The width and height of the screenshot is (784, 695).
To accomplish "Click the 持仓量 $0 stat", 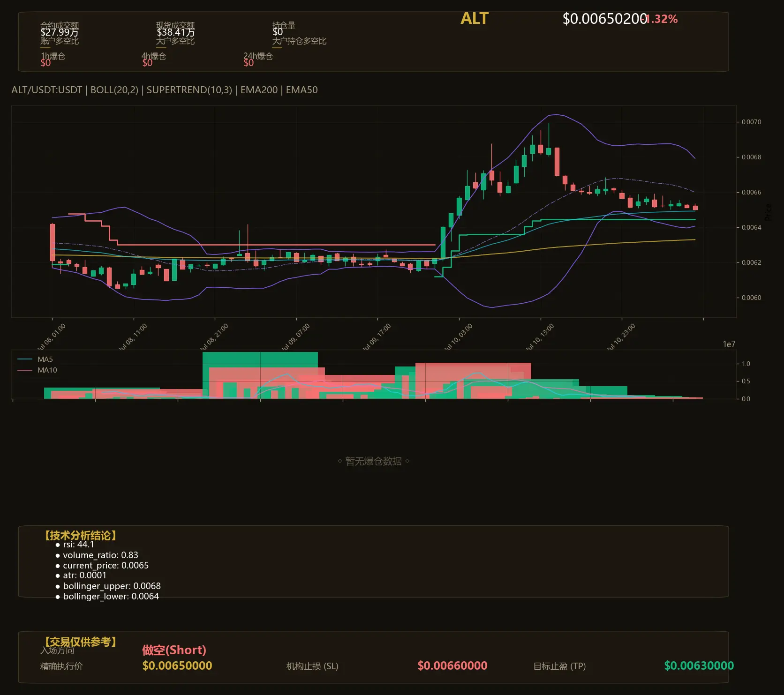I will tap(284, 29).
